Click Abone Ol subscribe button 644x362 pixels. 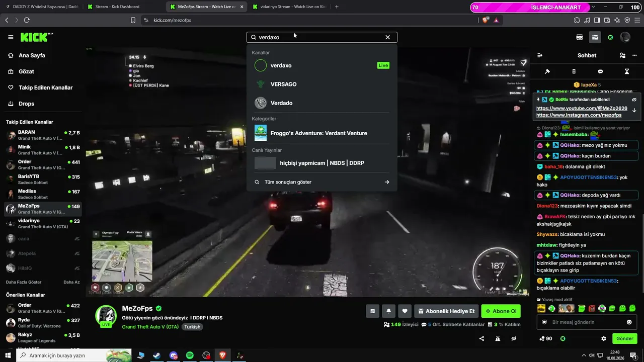pyautogui.click(x=501, y=311)
